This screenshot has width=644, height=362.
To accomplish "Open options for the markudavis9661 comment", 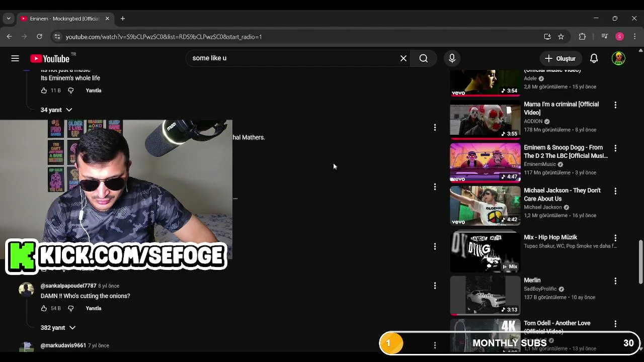I will [435, 345].
